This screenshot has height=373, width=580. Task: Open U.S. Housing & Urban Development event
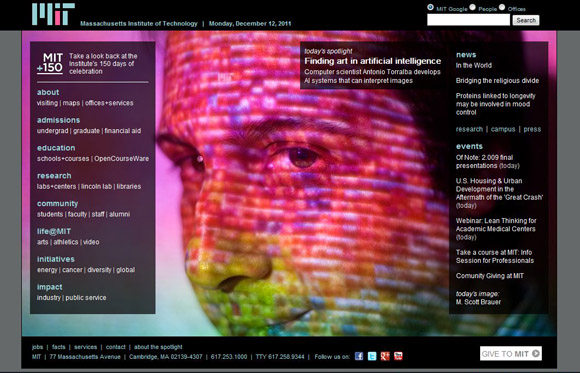[x=499, y=193]
